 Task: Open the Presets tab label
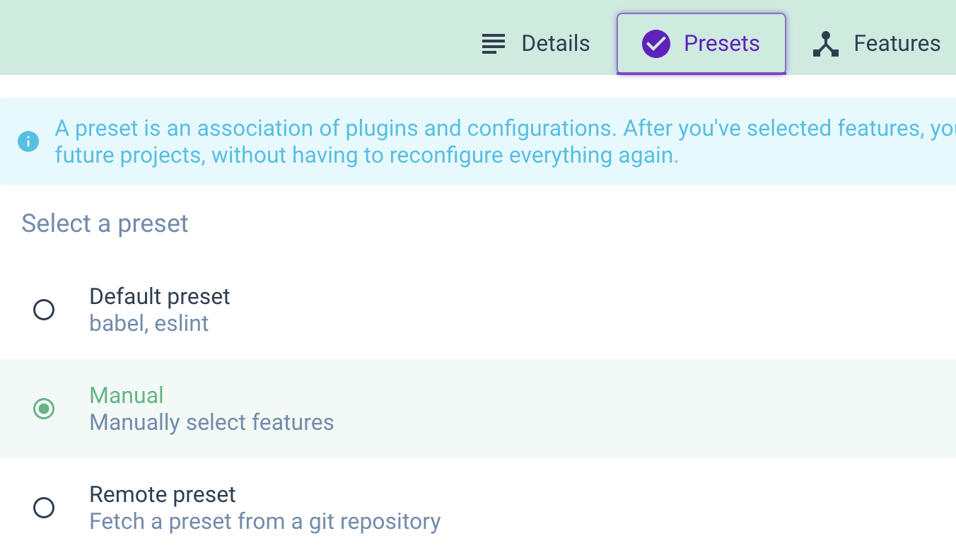[721, 44]
